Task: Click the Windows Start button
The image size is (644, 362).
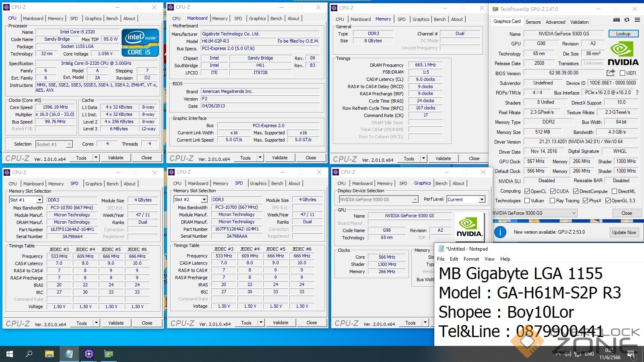Action: click(x=10, y=354)
